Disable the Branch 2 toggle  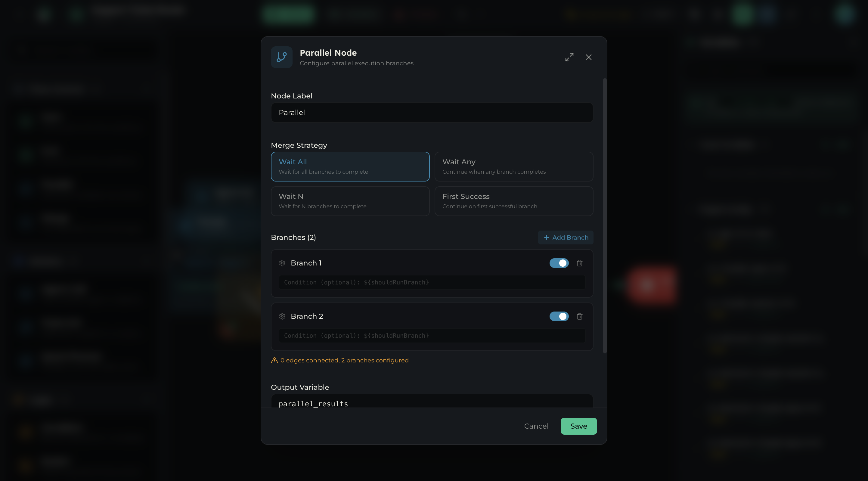559,316
